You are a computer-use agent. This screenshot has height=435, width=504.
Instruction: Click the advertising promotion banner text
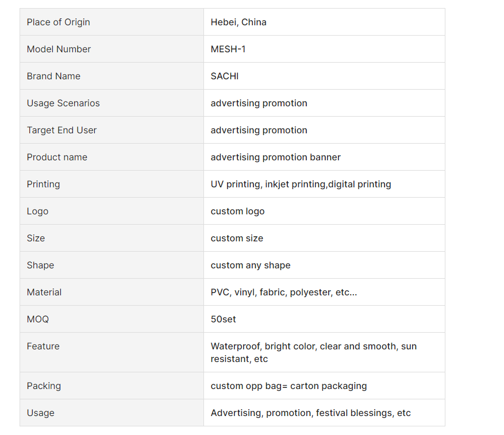[x=276, y=157]
